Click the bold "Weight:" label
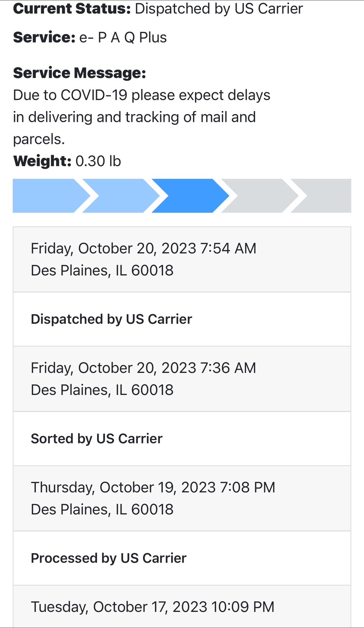The height and width of the screenshot is (628, 364). point(42,161)
